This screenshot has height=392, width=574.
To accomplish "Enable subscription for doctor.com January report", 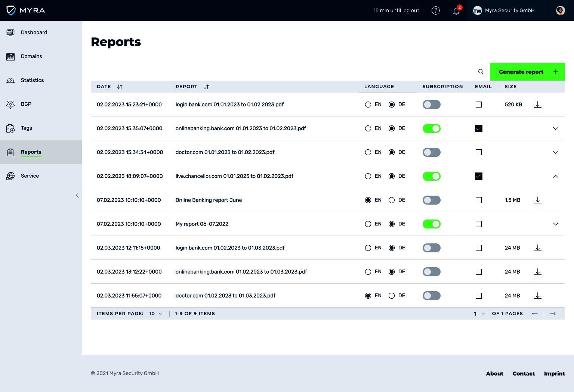I will 432,152.
